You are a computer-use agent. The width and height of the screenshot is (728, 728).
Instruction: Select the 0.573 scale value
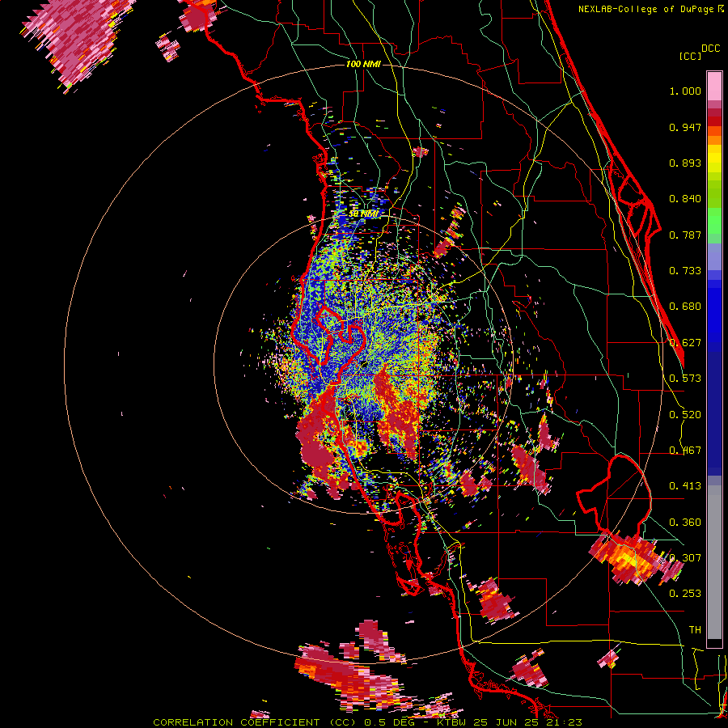tap(685, 379)
